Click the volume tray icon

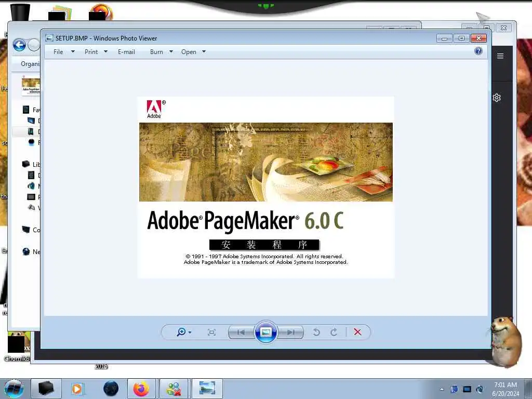point(480,389)
